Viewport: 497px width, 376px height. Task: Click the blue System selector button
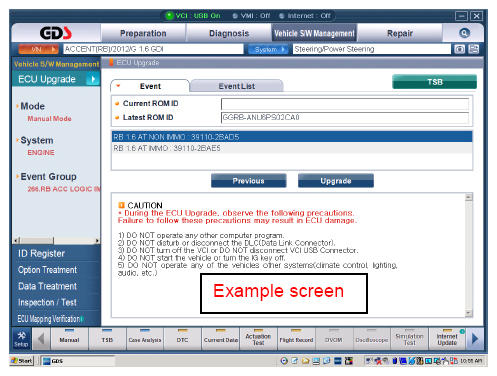click(x=268, y=49)
